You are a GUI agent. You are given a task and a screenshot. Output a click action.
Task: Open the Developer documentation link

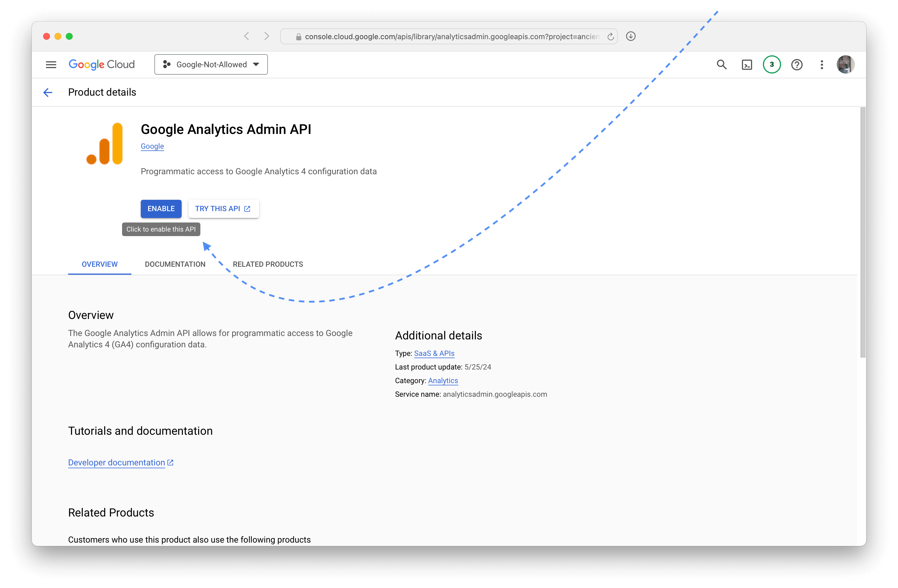click(x=117, y=462)
